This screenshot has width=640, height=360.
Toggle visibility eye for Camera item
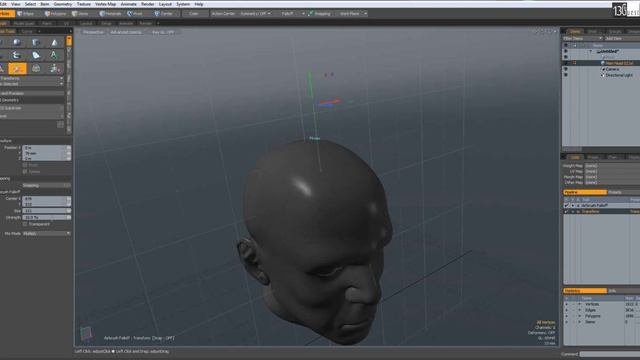point(566,69)
